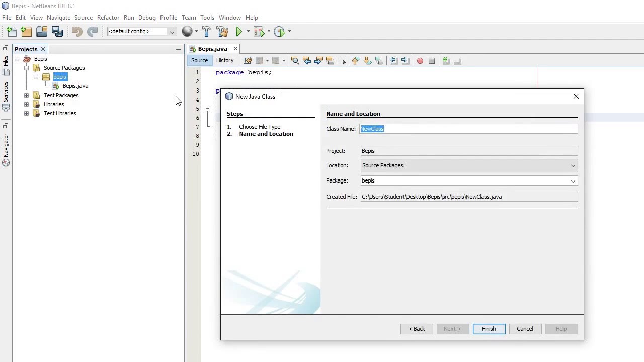Open the Profile Project dropdown arrow
This screenshot has height=362, width=644.
(289, 31)
